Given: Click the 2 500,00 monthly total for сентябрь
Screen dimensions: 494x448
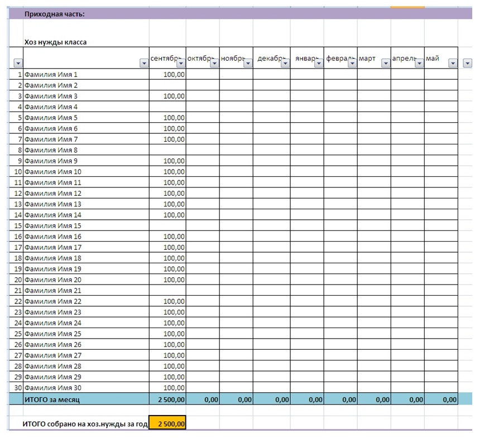Looking at the screenshot, I should click(167, 399).
